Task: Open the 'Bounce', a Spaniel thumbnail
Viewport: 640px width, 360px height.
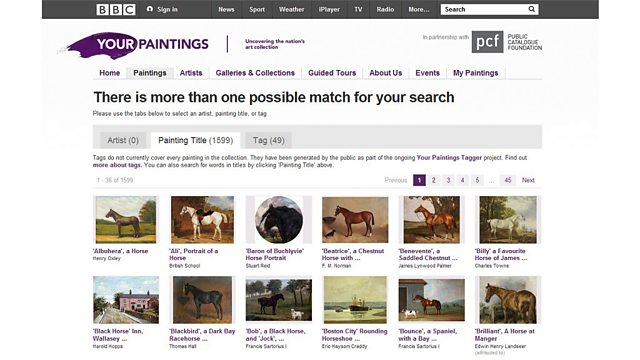Action: [431, 300]
